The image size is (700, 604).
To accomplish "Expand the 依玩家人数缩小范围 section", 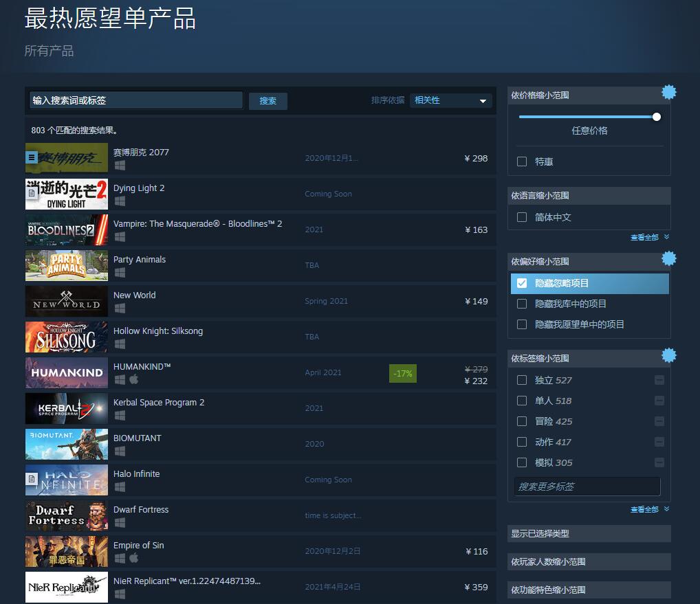I will click(589, 561).
